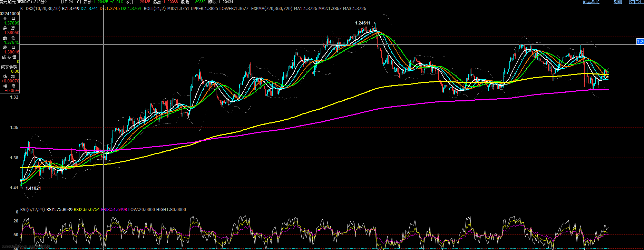Click the RSI2:60.0754 reading

pyautogui.click(x=87, y=209)
